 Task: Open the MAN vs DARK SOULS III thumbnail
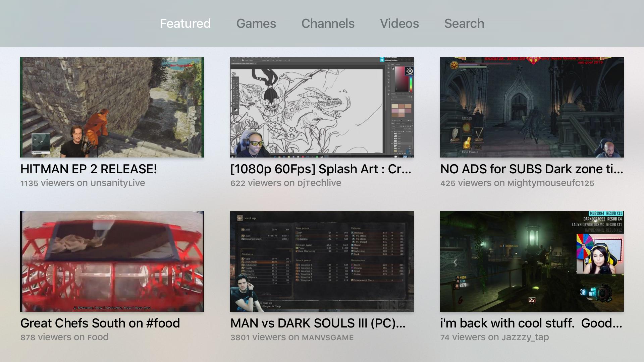click(x=322, y=261)
